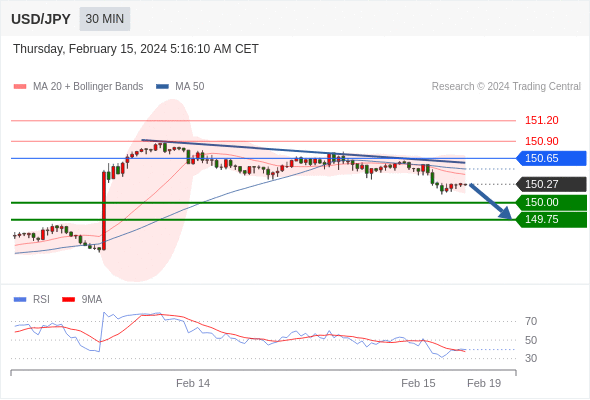Click the date and time header text

point(136,49)
